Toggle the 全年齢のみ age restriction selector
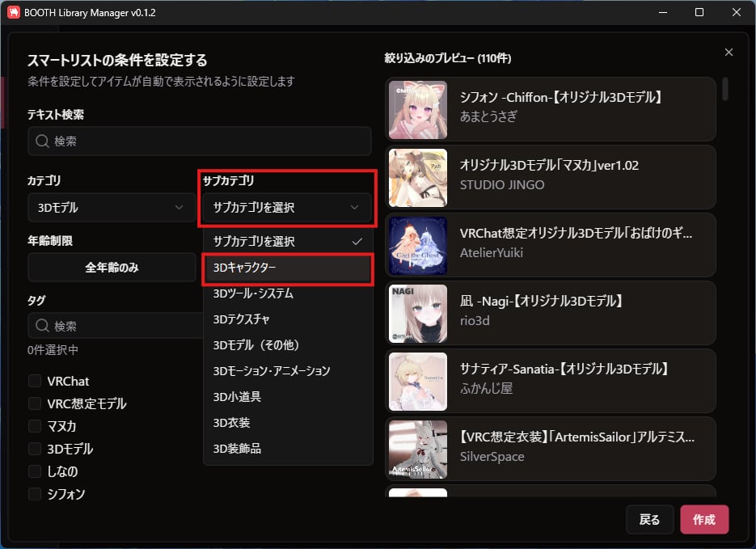Image resolution: width=756 pixels, height=549 pixels. coord(112,268)
